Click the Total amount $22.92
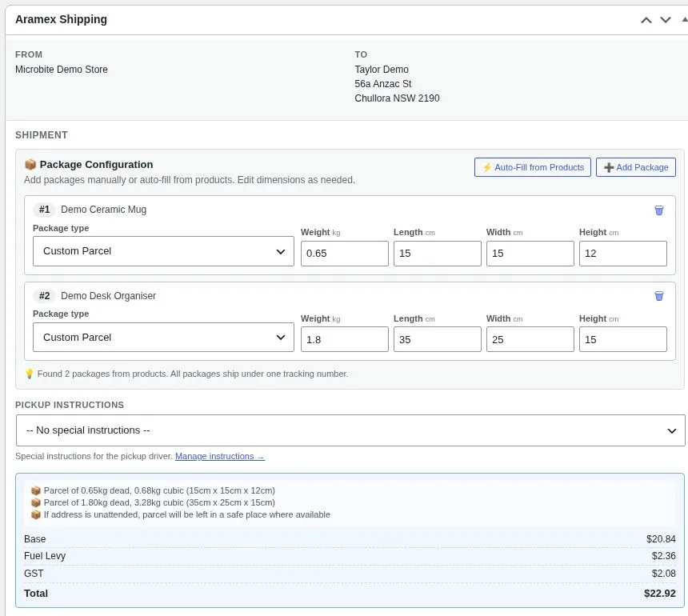The height and width of the screenshot is (616, 688). tap(659, 593)
